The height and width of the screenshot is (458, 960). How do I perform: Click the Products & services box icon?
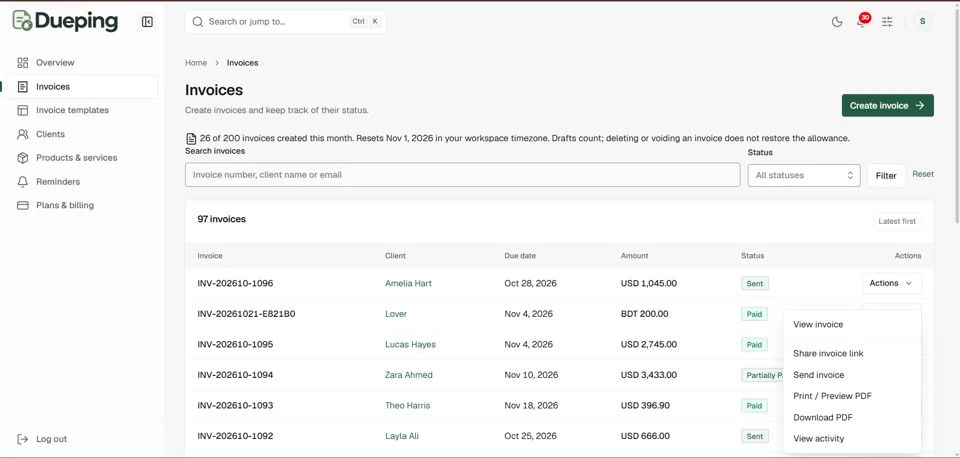pos(23,158)
